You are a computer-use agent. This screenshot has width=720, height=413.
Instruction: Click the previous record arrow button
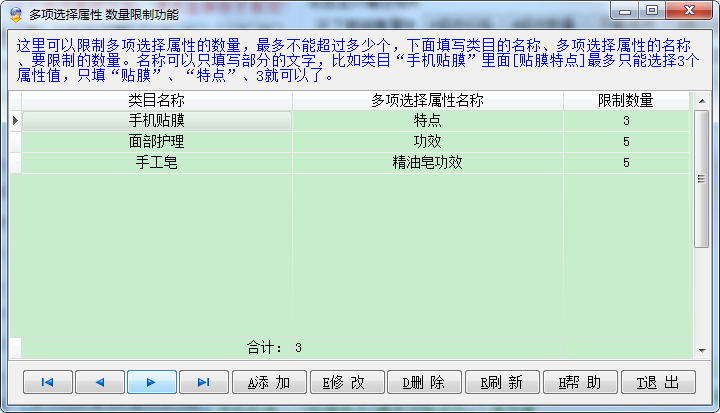pos(99,382)
